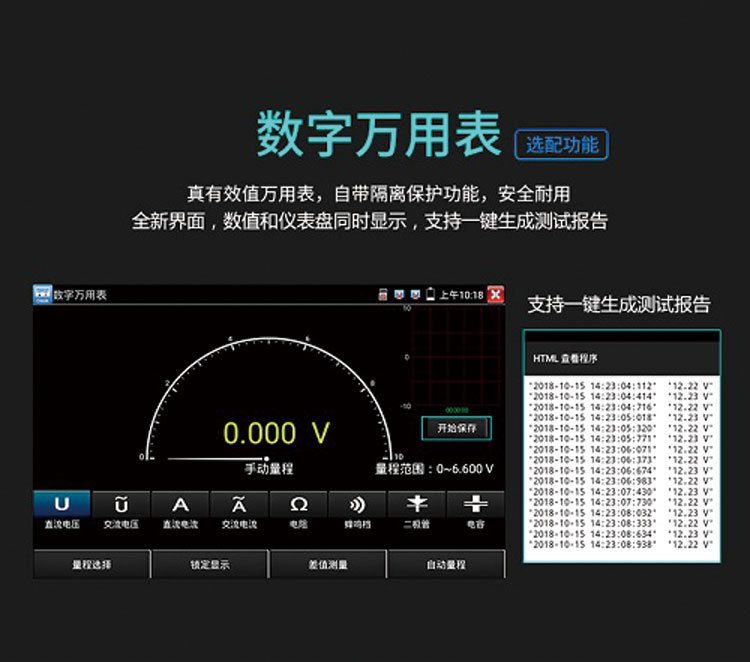Screen dimensions: 750x662
Task: Click the 数字万用表 app icon in title bar
Action: tap(42, 295)
